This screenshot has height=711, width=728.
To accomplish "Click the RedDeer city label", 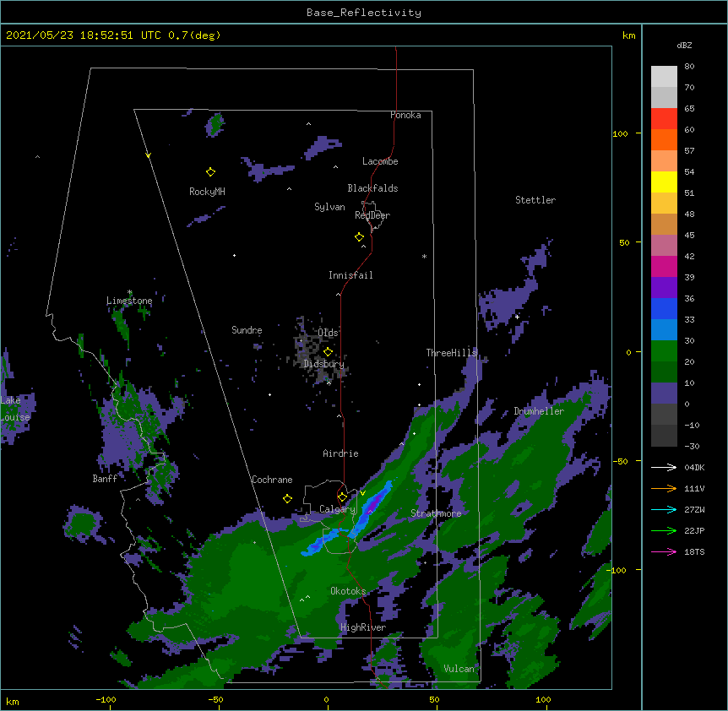I will point(372,215).
